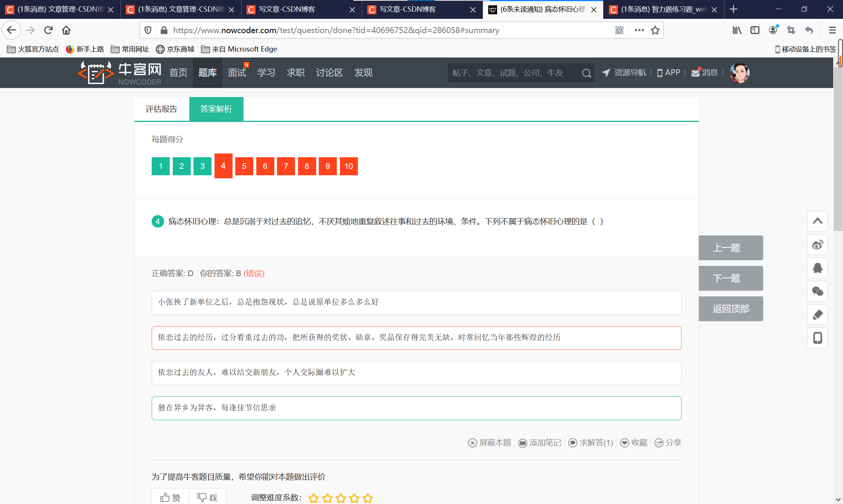Open the Firefox library icon
Screen dimensions: 843x504
(x=736, y=30)
